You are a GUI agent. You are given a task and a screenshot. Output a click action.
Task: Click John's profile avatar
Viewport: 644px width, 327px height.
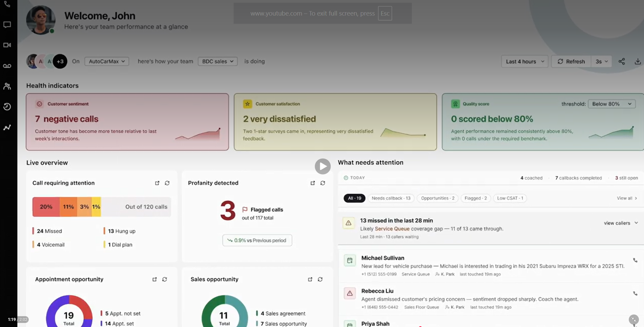[x=41, y=20]
